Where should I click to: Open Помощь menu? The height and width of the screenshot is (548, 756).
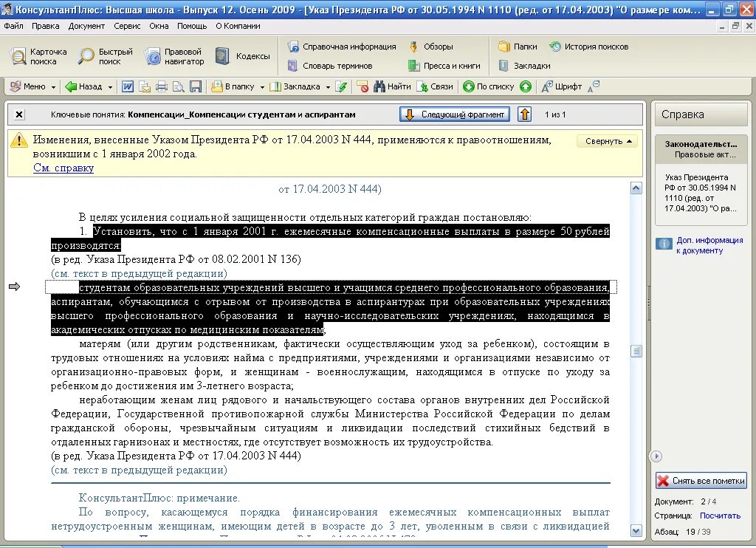point(192,26)
